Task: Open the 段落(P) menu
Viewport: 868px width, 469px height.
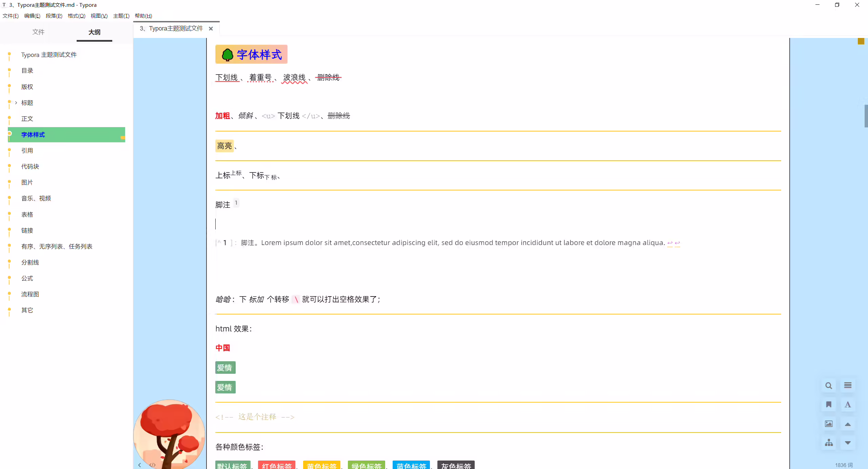Action: click(x=54, y=16)
